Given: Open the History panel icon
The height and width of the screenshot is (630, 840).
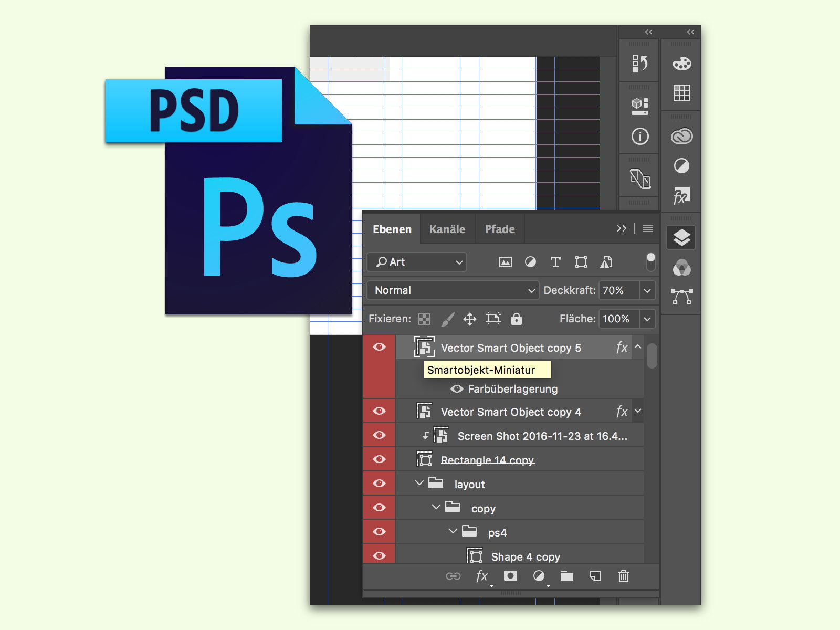Looking at the screenshot, I should pos(639,64).
